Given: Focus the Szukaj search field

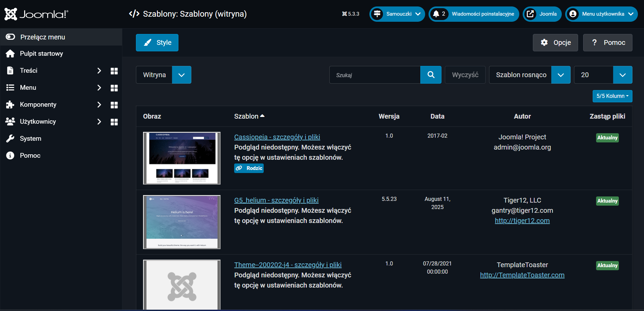Looking at the screenshot, I should [375, 75].
